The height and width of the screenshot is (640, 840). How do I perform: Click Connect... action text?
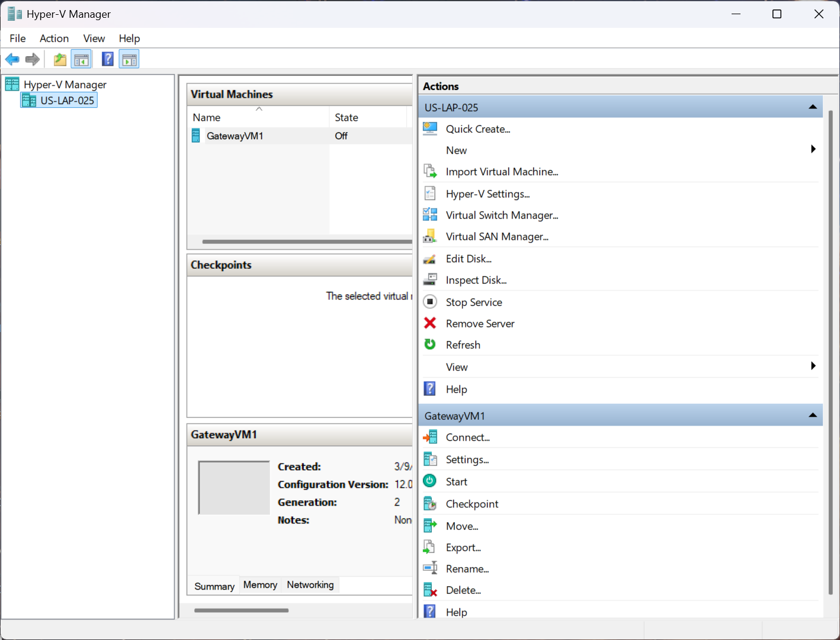point(468,438)
